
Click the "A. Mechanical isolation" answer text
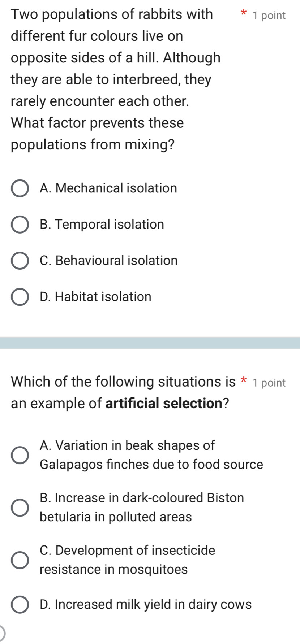tap(108, 188)
